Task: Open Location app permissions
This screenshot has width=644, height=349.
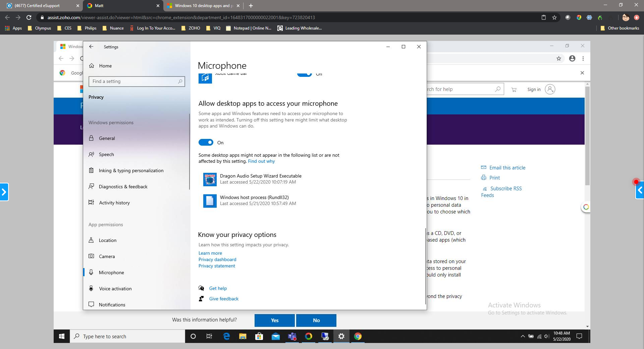Action: [x=137, y=240]
